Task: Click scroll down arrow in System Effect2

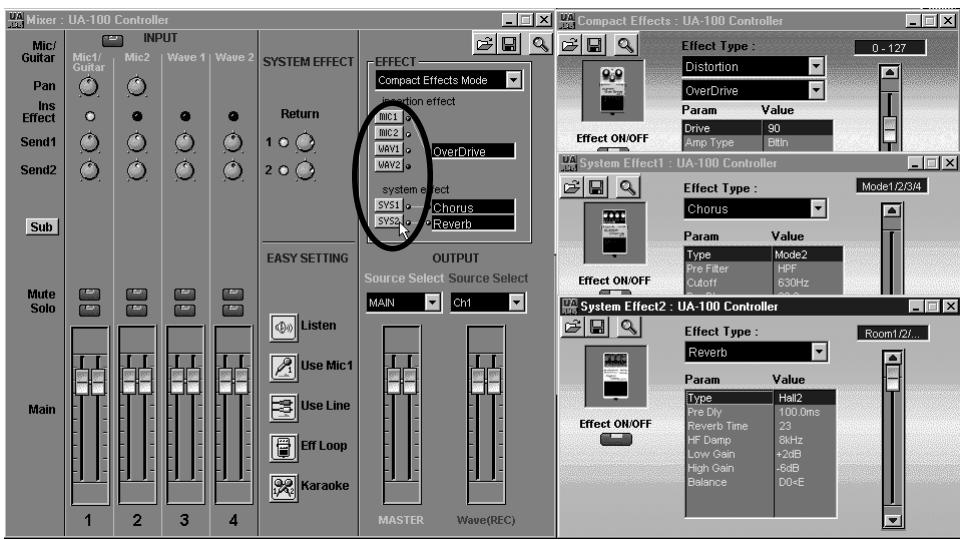Action: (893, 520)
